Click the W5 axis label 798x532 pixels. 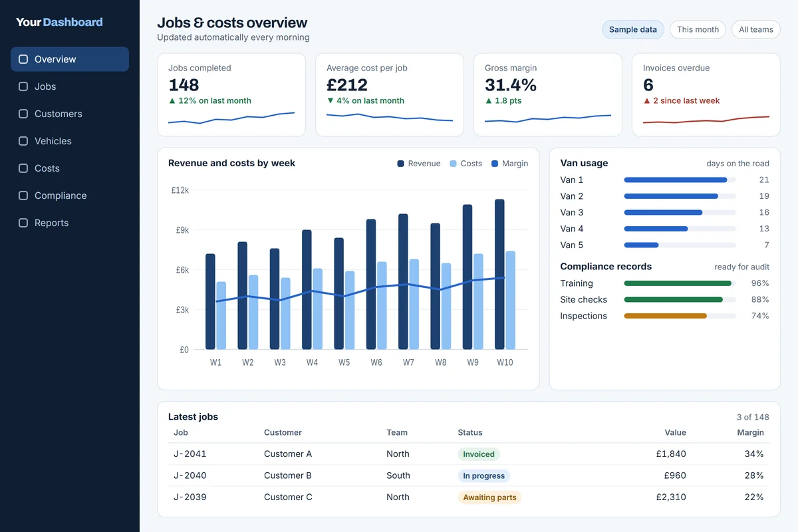tap(344, 362)
